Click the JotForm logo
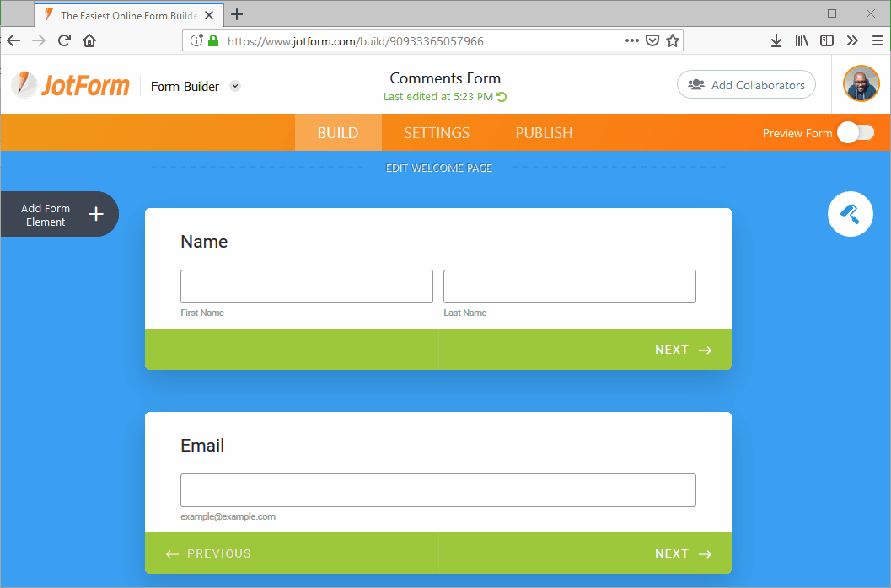The height and width of the screenshot is (588, 891). (x=71, y=85)
